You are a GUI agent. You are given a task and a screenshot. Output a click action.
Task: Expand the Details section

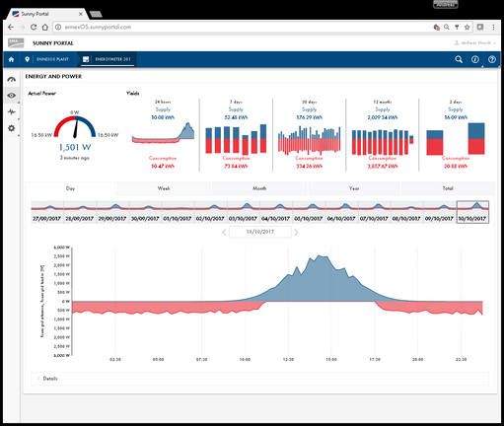[x=50, y=379]
